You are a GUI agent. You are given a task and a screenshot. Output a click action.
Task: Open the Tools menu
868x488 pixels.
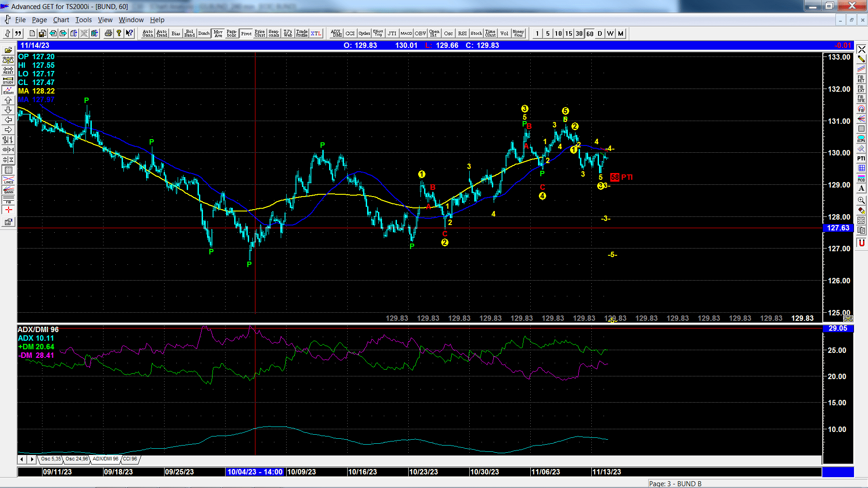[x=83, y=20]
